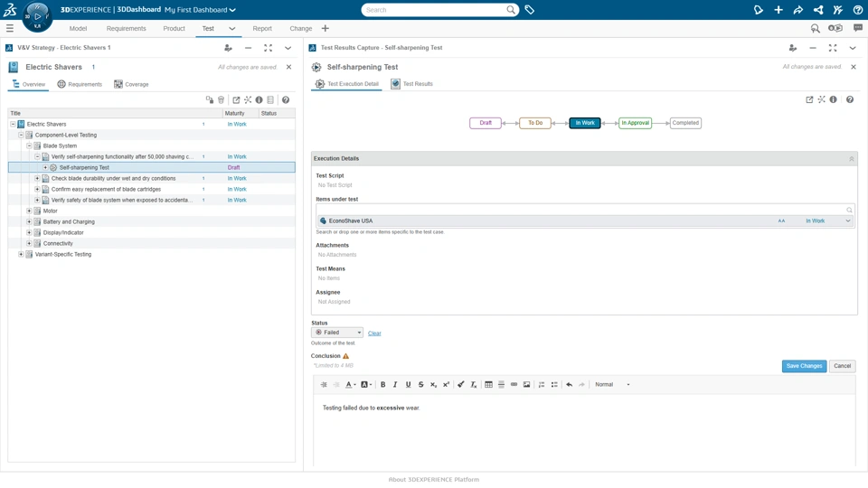Viewport: 868px width, 488px height.
Task: Click the Share arrow icon in top bar
Action: coord(797,9)
